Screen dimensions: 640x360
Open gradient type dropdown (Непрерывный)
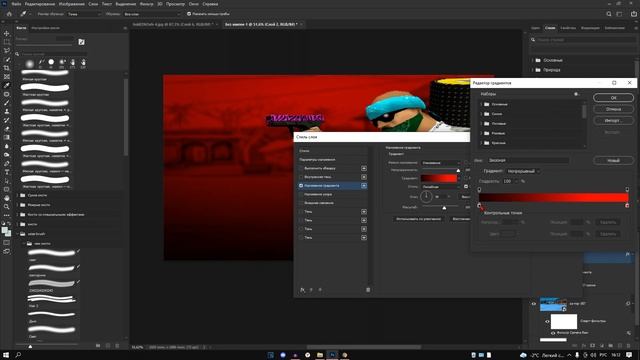point(523,171)
